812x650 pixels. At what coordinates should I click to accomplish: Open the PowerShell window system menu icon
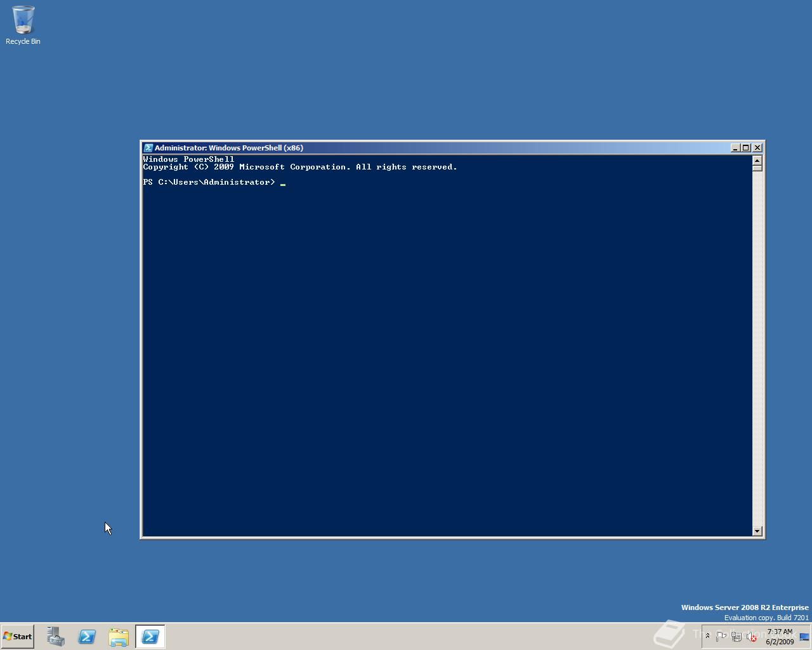[x=148, y=148]
